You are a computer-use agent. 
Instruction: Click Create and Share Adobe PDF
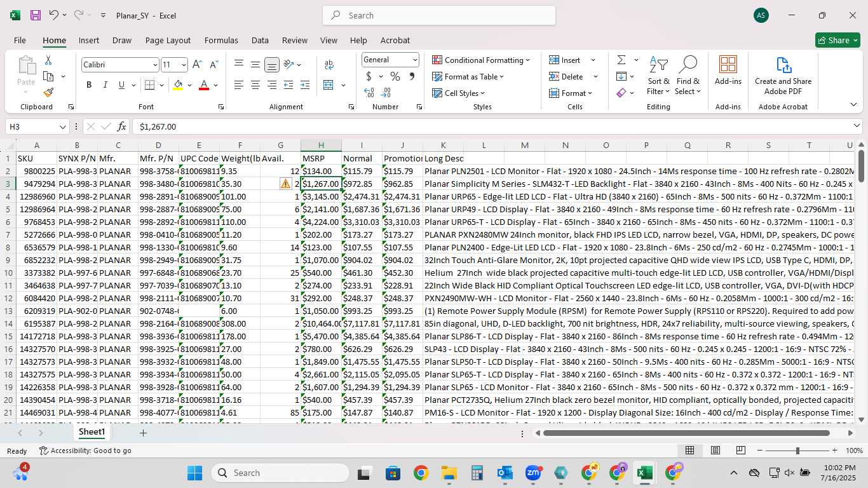(783, 76)
